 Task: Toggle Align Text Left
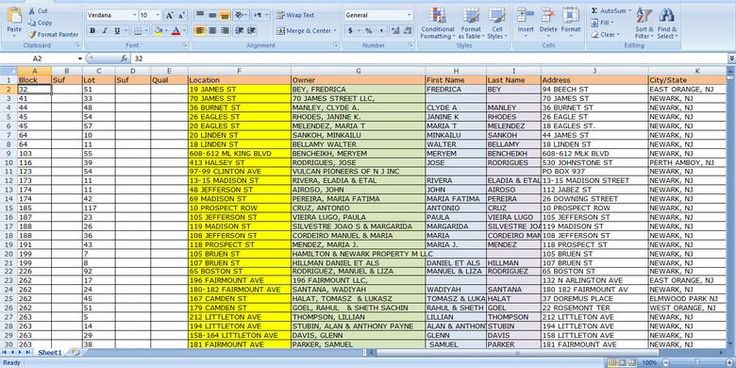[x=200, y=31]
